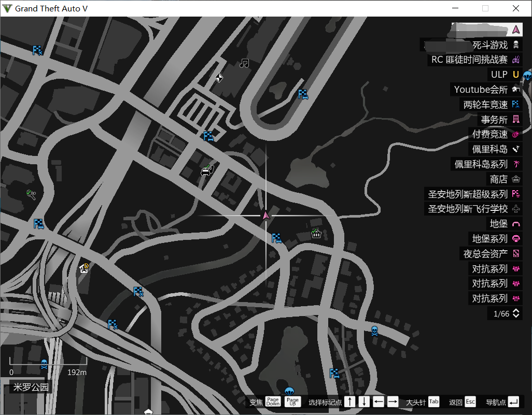Click the left arrow marker selection key
Screen dimensions: 532x415
pyautogui.click(x=379, y=402)
